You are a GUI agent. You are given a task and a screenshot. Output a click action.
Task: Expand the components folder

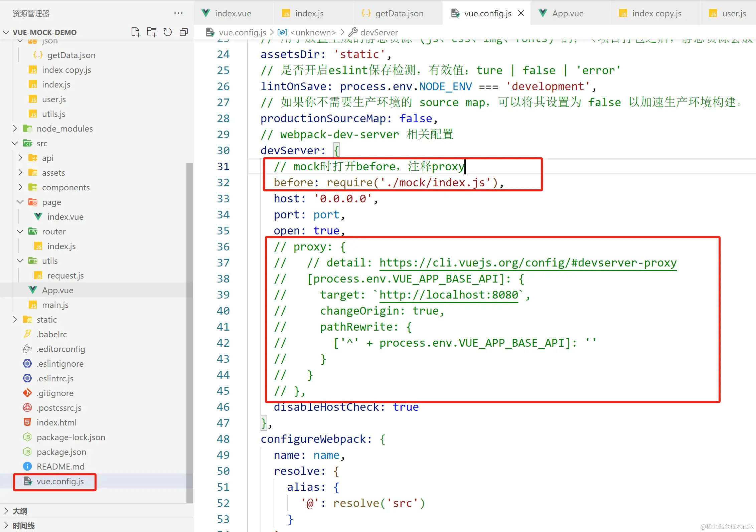pos(20,187)
